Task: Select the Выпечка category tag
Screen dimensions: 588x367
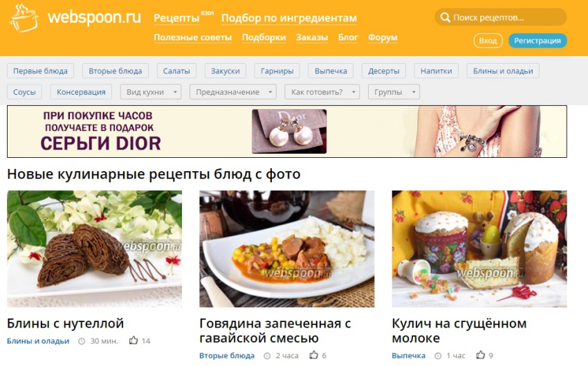Action: [331, 71]
